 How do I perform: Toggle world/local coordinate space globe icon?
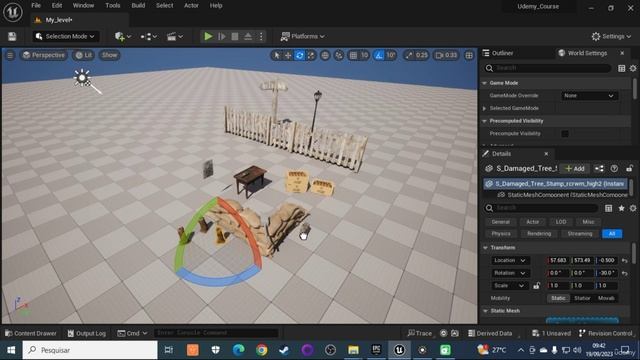325,55
